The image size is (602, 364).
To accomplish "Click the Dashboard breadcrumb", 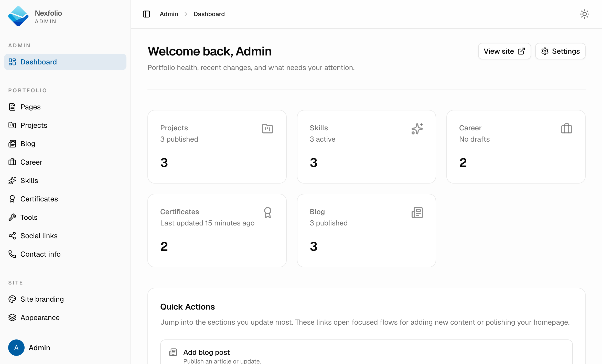I will (209, 14).
